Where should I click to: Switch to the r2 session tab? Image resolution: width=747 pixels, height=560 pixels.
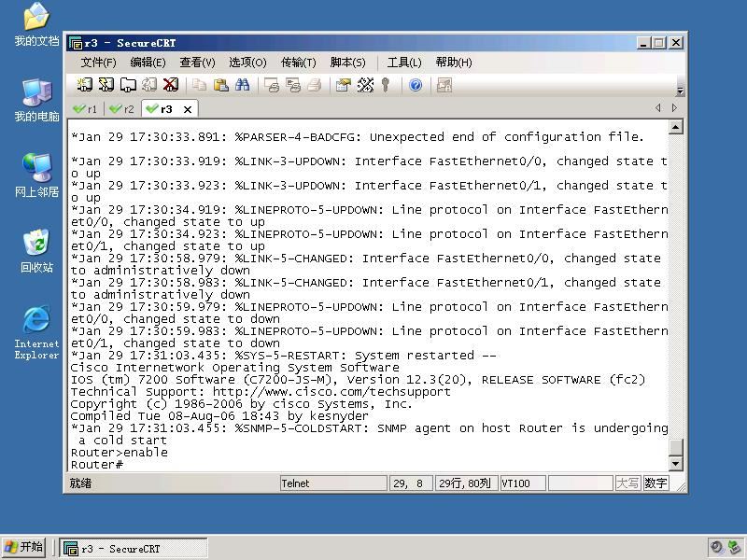pos(122,109)
